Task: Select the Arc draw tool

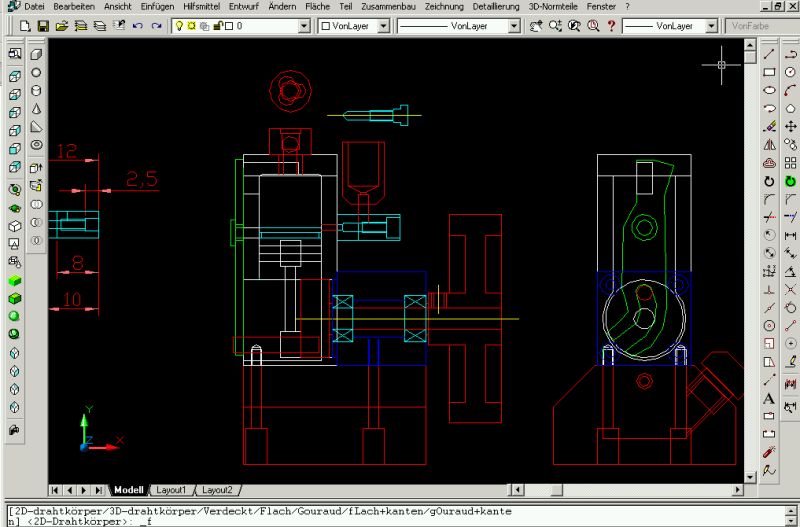Action: pyautogui.click(x=790, y=90)
